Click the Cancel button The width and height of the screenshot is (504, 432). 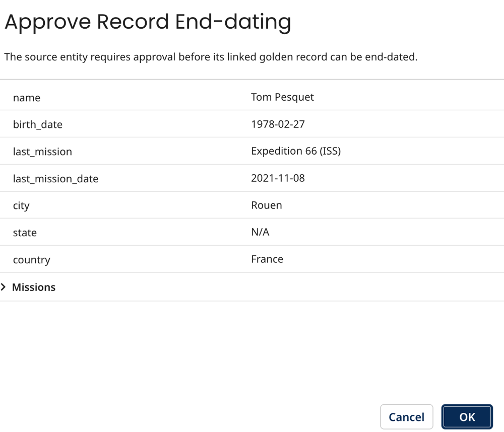(x=406, y=417)
